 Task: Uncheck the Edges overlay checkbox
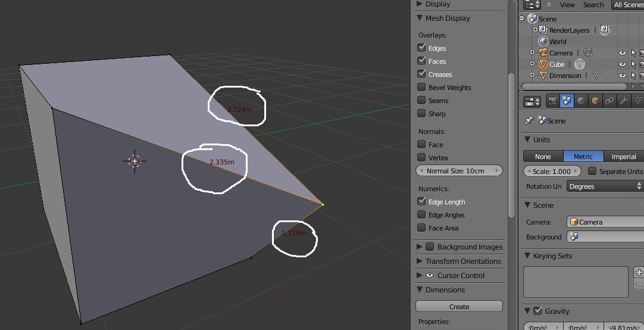421,48
